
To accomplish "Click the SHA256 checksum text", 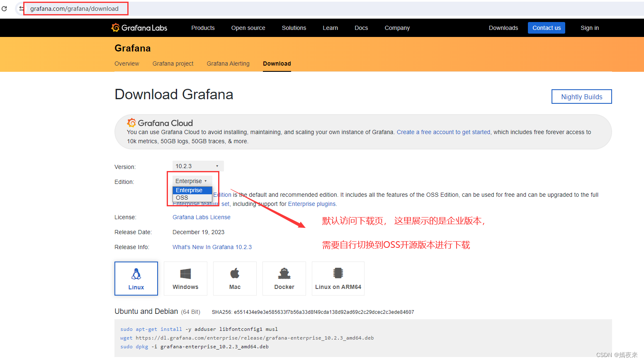I will point(313,312).
